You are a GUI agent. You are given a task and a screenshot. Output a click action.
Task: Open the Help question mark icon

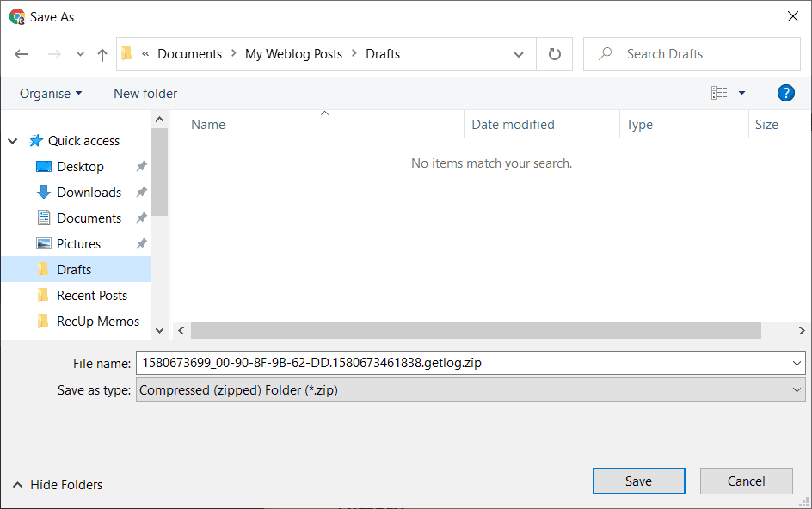pyautogui.click(x=784, y=93)
